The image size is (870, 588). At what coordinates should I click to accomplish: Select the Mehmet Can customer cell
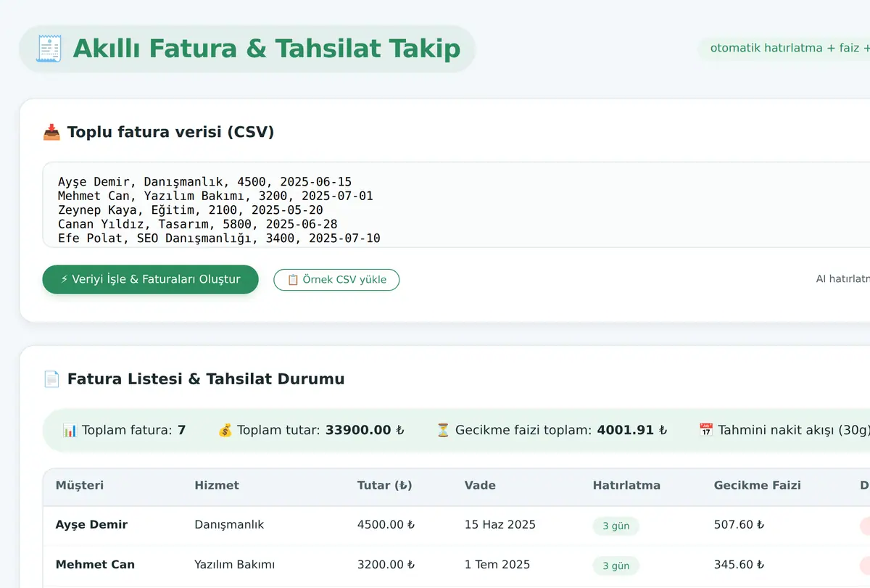point(95,564)
